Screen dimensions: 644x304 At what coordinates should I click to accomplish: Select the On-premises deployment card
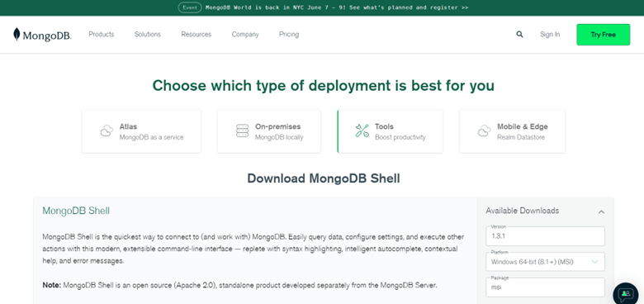click(x=270, y=131)
